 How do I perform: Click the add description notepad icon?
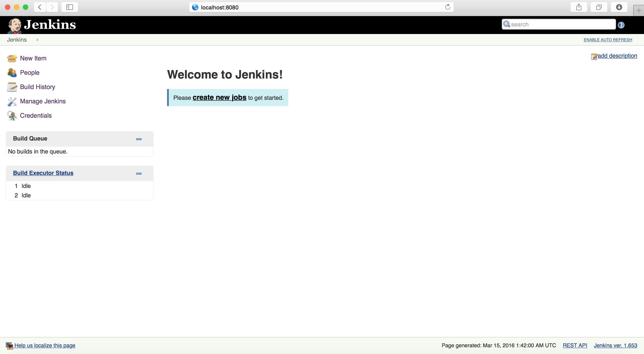tap(594, 56)
